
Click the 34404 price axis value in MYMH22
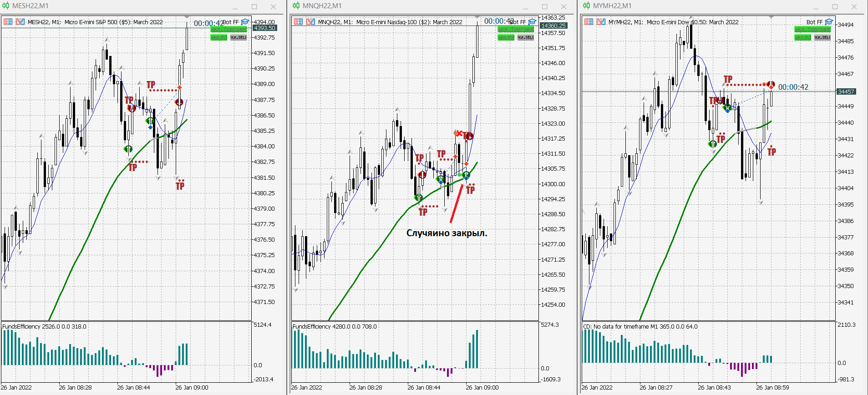(846, 188)
